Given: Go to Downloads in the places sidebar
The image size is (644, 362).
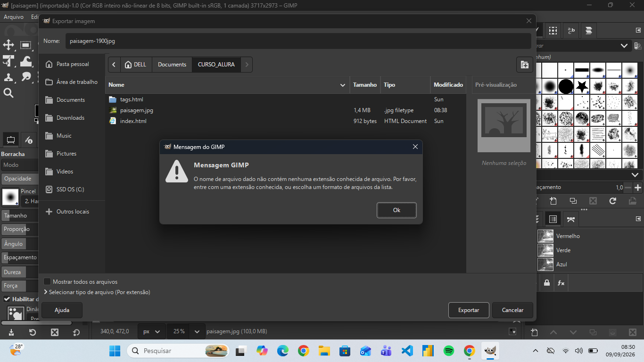Looking at the screenshot, I should pyautogui.click(x=72, y=118).
